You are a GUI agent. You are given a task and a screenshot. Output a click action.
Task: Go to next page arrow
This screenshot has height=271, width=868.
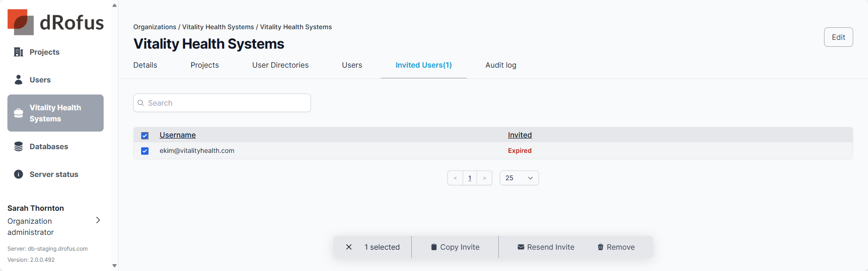pos(484,178)
